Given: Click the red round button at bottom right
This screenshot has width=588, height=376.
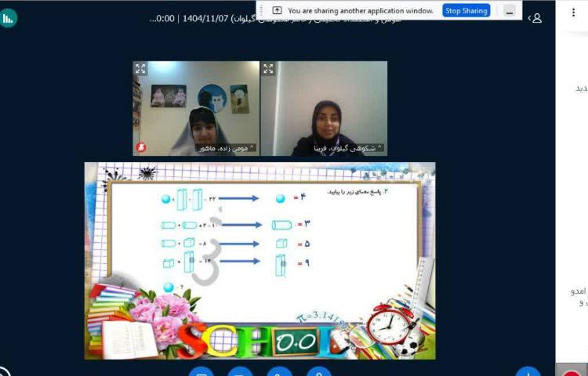Looking at the screenshot, I should point(570,371).
